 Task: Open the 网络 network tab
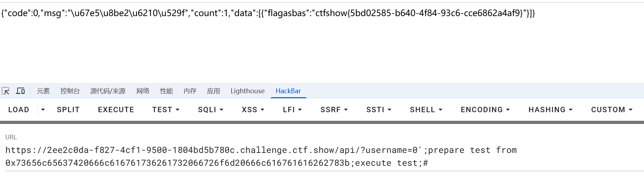click(143, 91)
